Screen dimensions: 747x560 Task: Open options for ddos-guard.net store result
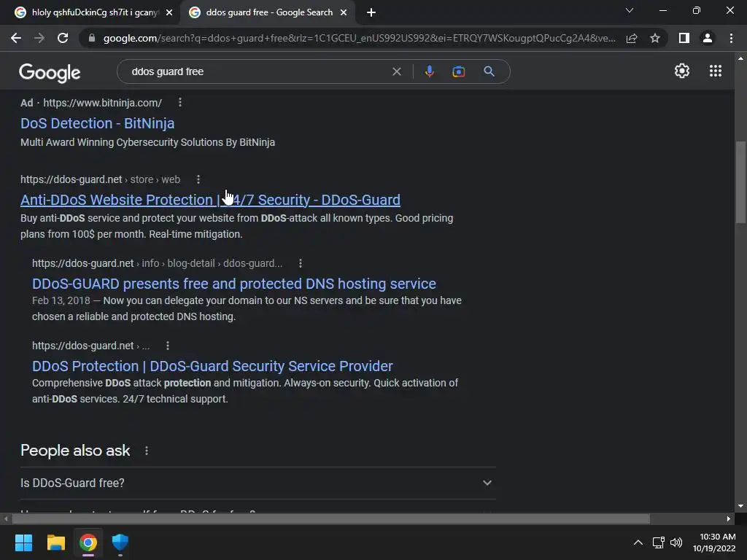pos(198,179)
